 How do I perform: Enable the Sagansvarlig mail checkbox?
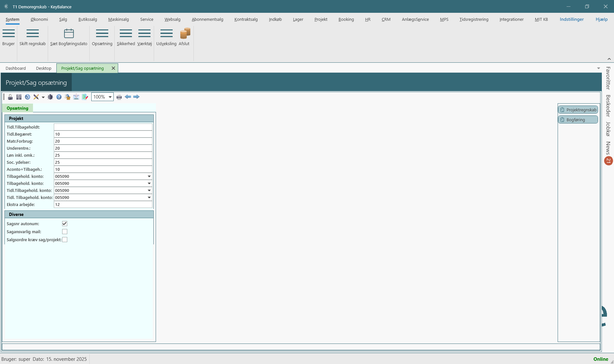(65, 232)
